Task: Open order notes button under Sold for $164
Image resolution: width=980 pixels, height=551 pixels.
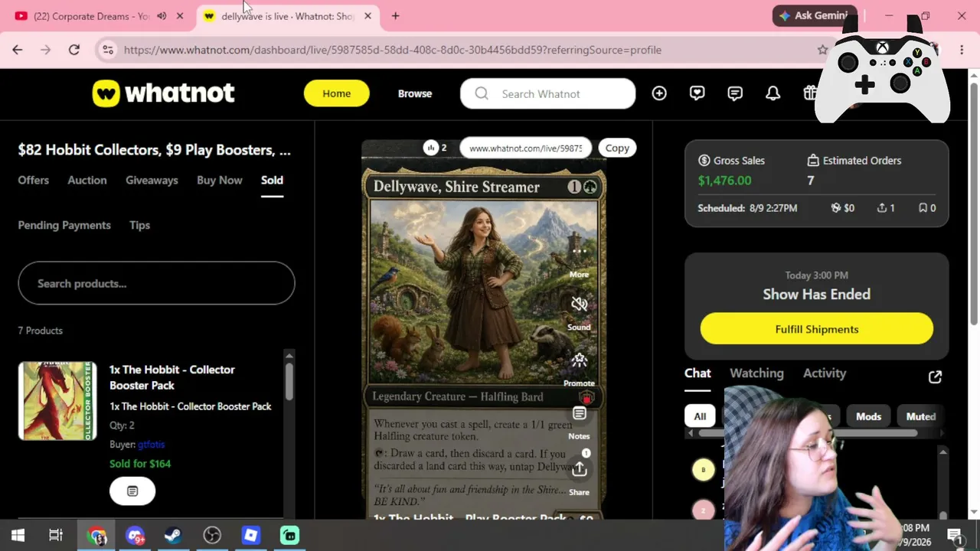Action: coord(132,491)
